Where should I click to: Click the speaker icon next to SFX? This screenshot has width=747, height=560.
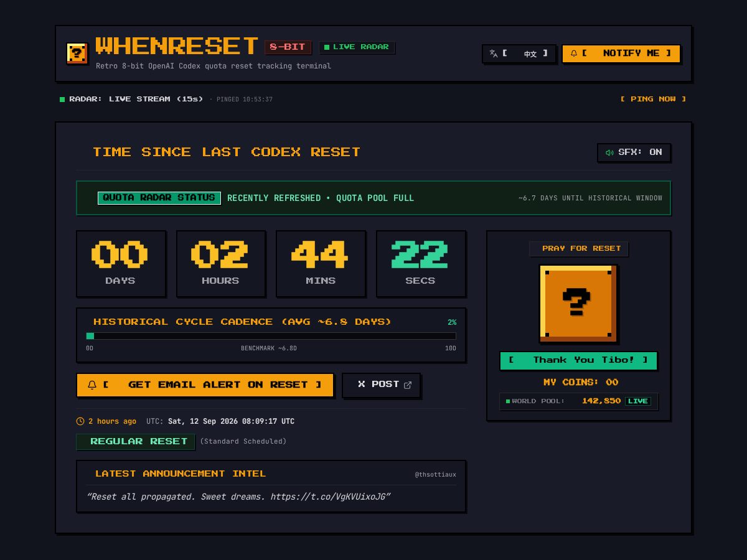[609, 152]
